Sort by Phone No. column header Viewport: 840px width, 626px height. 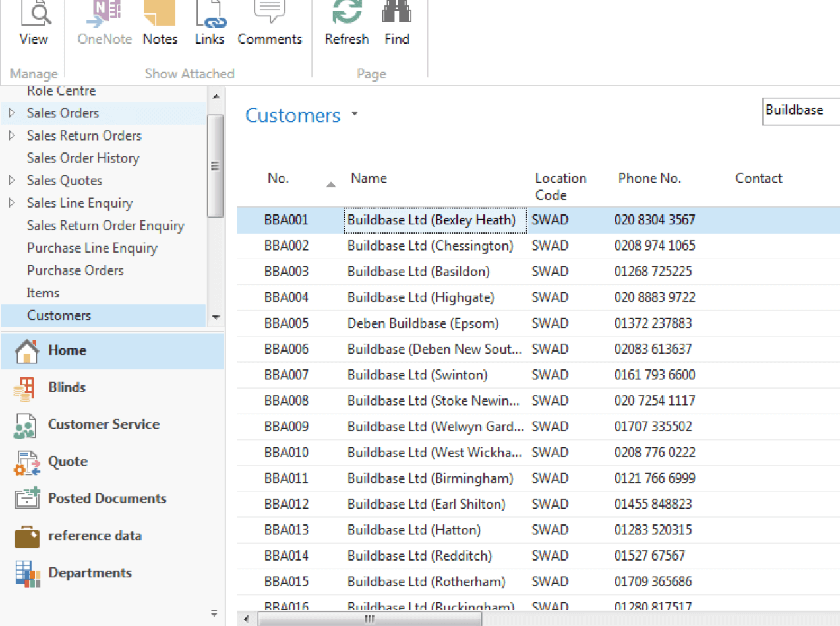649,178
